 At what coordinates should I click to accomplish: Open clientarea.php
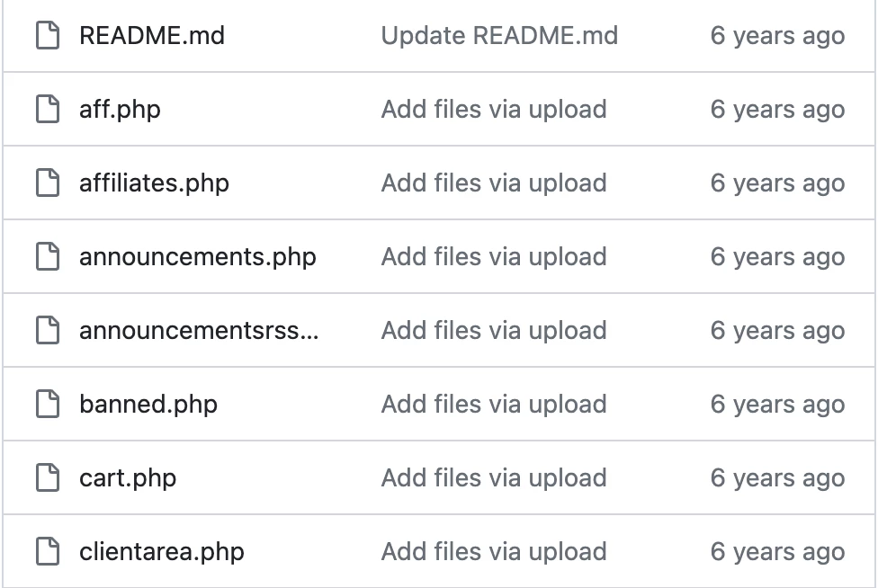point(160,551)
